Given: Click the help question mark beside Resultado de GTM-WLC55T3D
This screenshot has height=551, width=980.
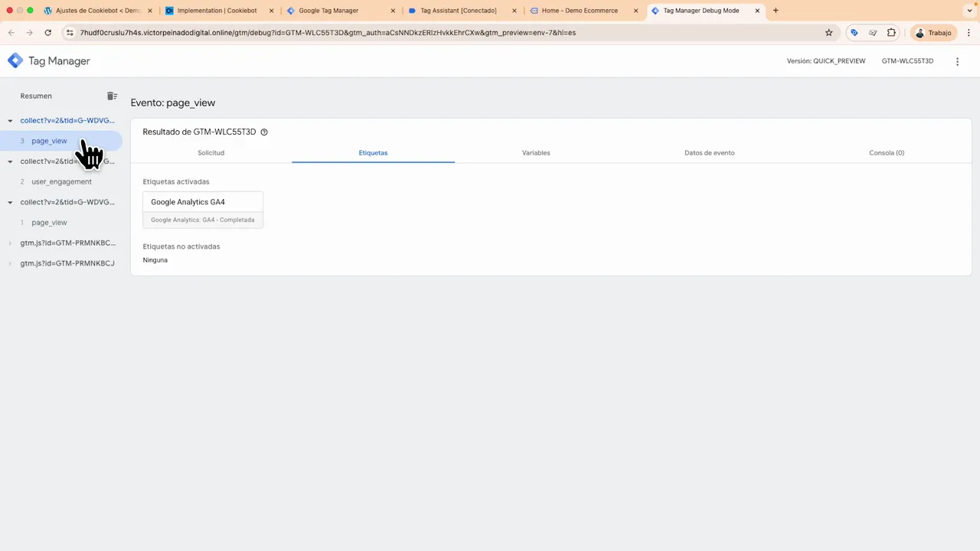Looking at the screenshot, I should (x=263, y=132).
